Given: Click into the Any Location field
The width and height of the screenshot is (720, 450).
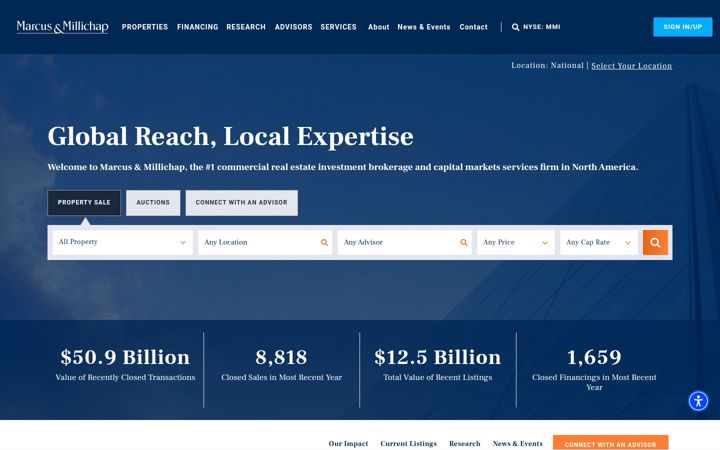Looking at the screenshot, I should [x=265, y=242].
